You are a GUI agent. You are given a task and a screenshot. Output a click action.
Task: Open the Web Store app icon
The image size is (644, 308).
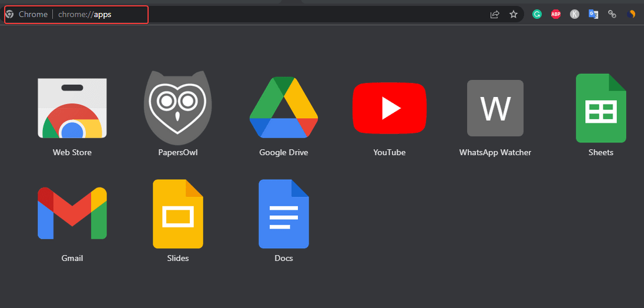pos(72,108)
